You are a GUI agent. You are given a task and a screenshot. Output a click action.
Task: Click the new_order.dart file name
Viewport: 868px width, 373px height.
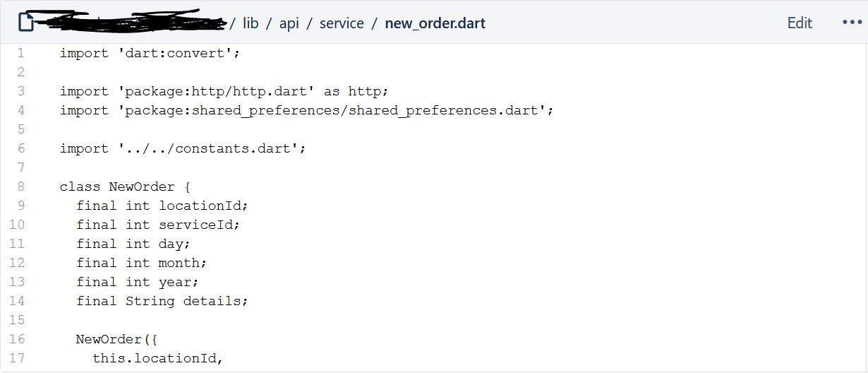[x=435, y=23]
